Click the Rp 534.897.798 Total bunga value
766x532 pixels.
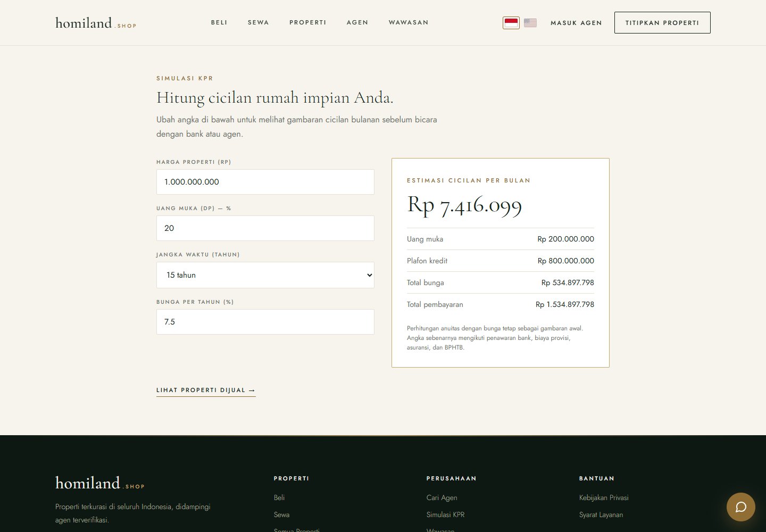568,283
